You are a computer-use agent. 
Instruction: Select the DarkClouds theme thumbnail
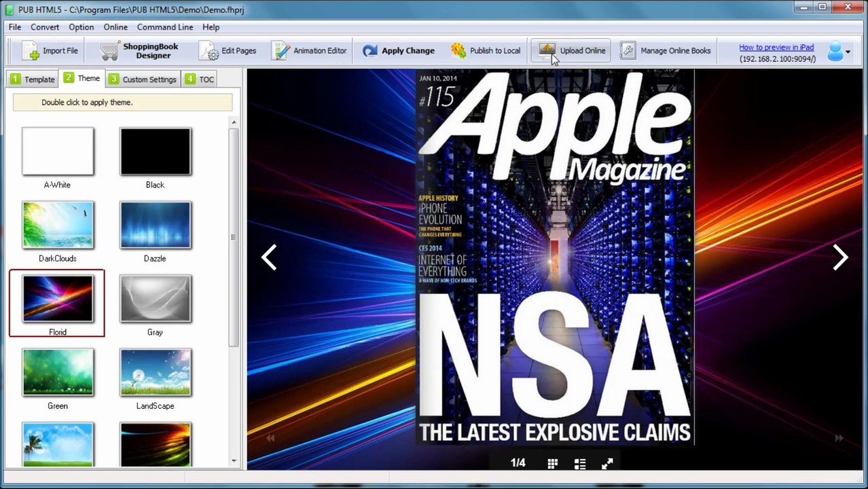(58, 225)
